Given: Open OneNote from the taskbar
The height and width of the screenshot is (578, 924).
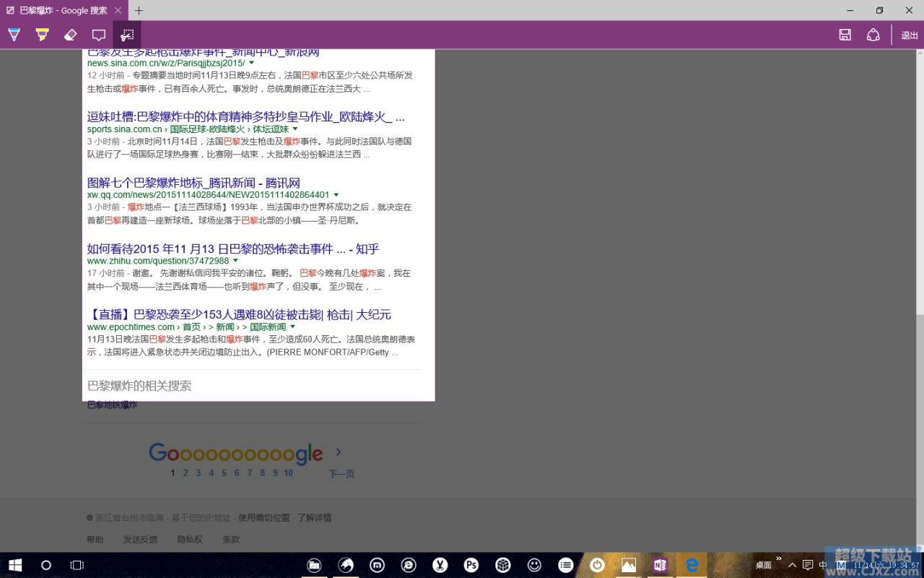Looking at the screenshot, I should (660, 565).
